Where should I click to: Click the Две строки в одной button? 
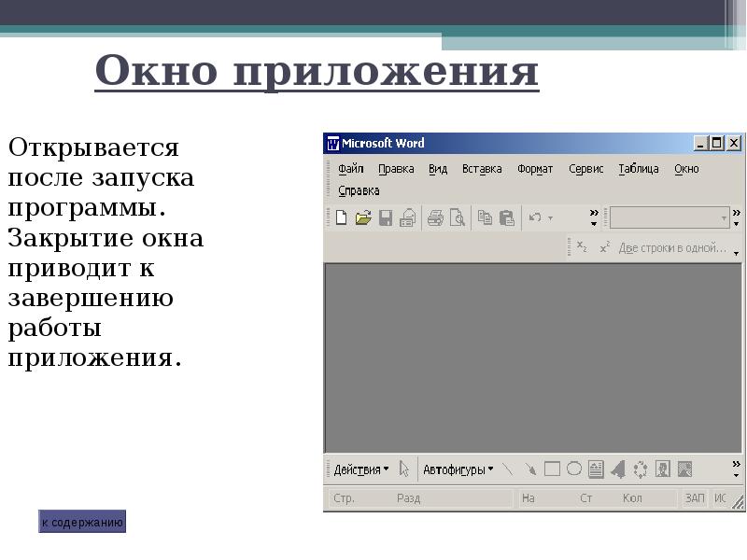point(672,248)
